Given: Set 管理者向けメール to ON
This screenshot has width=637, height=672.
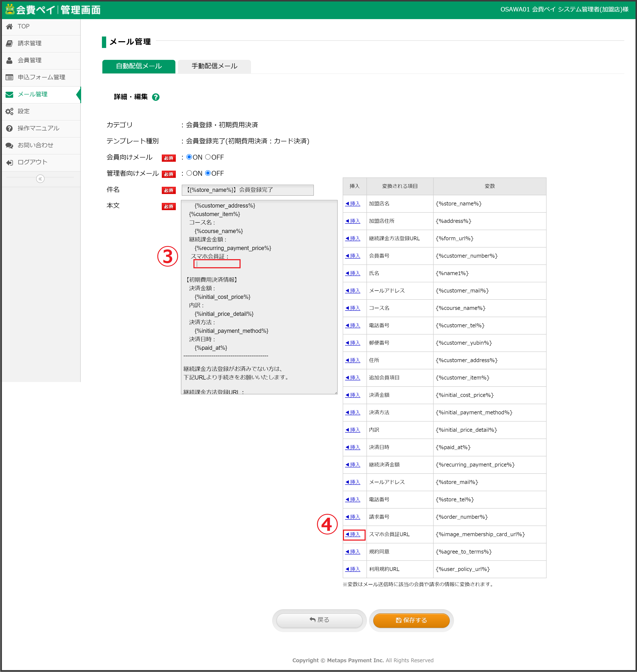Looking at the screenshot, I should (x=189, y=173).
